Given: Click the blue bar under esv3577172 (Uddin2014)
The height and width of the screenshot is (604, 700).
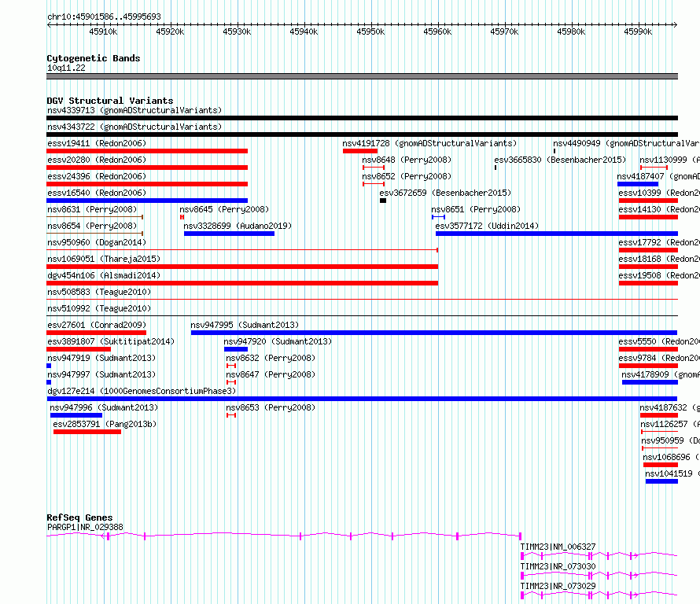Looking at the screenshot, I should (x=557, y=234).
